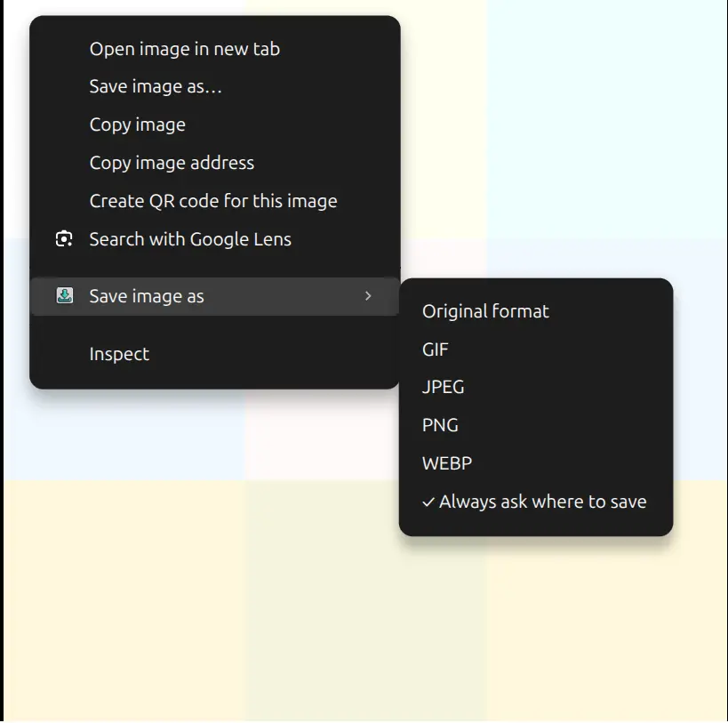Image resolution: width=728 pixels, height=723 pixels.
Task: Choose Original format in the submenu
Action: pos(485,311)
